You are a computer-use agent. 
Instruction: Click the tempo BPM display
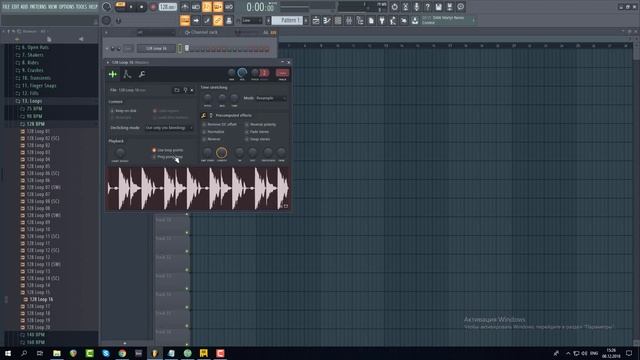[167, 7]
